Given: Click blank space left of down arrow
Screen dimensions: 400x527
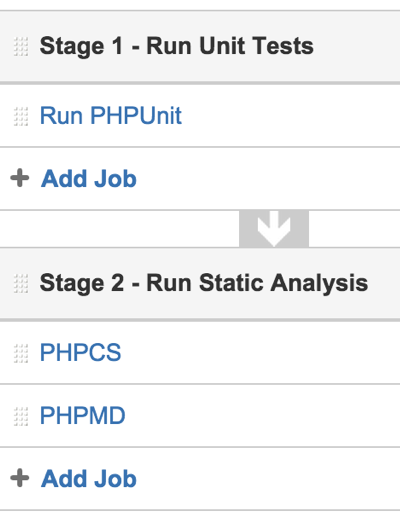Looking at the screenshot, I should pyautogui.click(x=119, y=229).
